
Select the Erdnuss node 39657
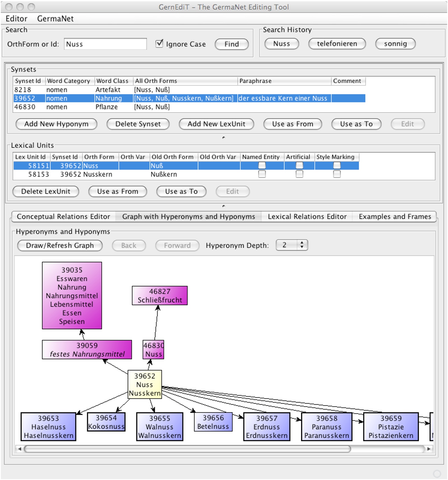[x=267, y=427]
